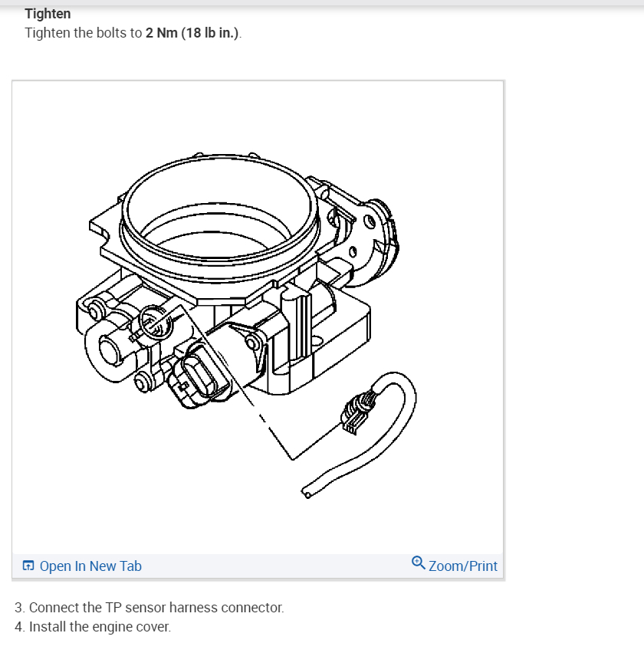
Task: Click step 4 Install the engine cover
Action: 93,627
